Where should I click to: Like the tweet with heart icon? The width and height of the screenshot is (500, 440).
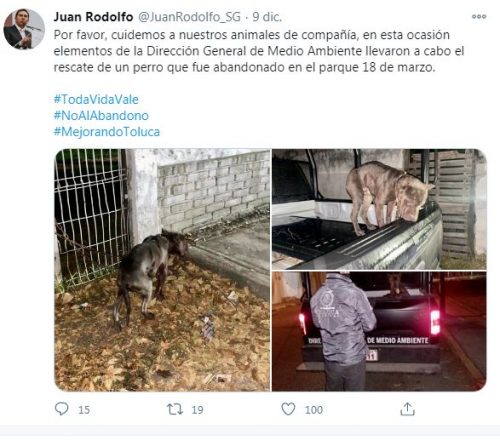pos(288,409)
